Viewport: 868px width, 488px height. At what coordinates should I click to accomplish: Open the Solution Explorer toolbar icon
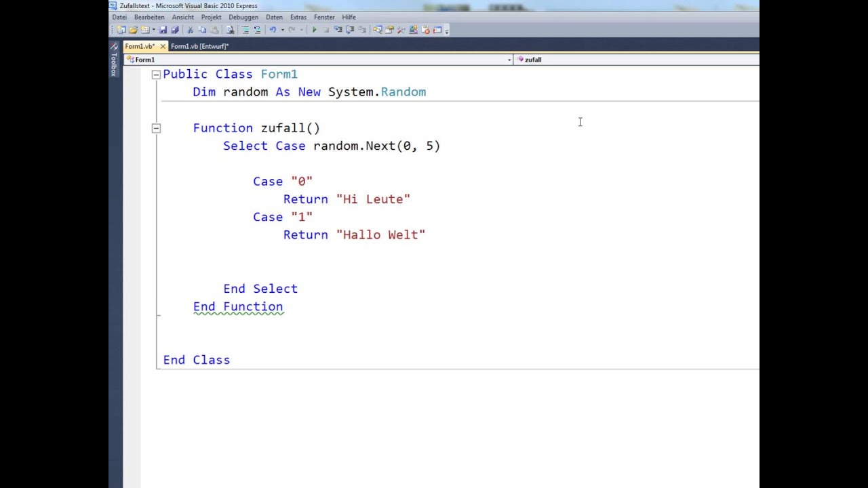click(377, 30)
